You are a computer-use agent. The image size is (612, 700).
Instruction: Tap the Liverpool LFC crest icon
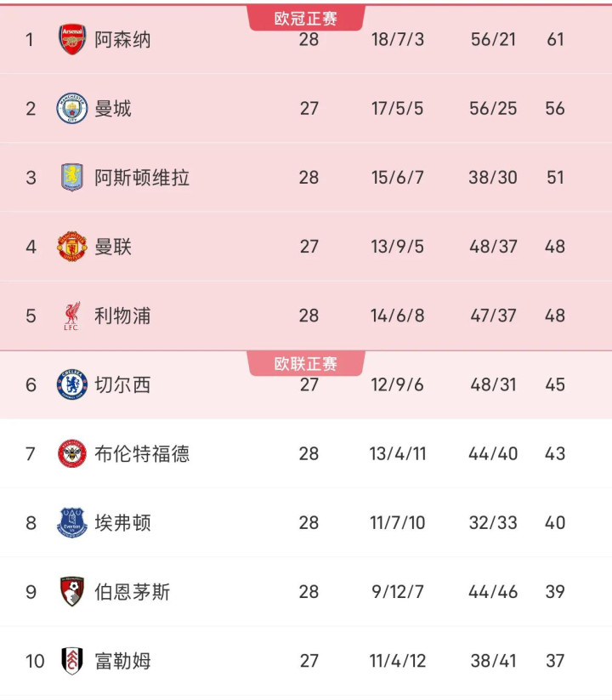[72, 316]
